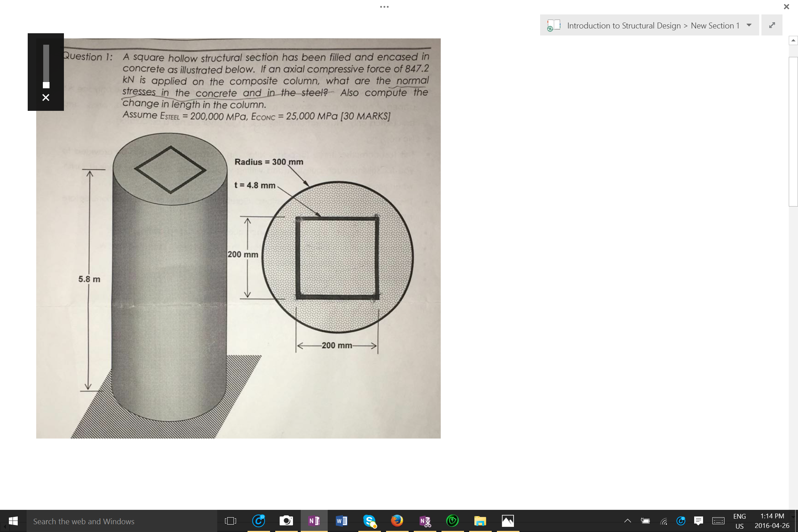
Task: Expand hidden system tray icons
Action: click(627, 521)
